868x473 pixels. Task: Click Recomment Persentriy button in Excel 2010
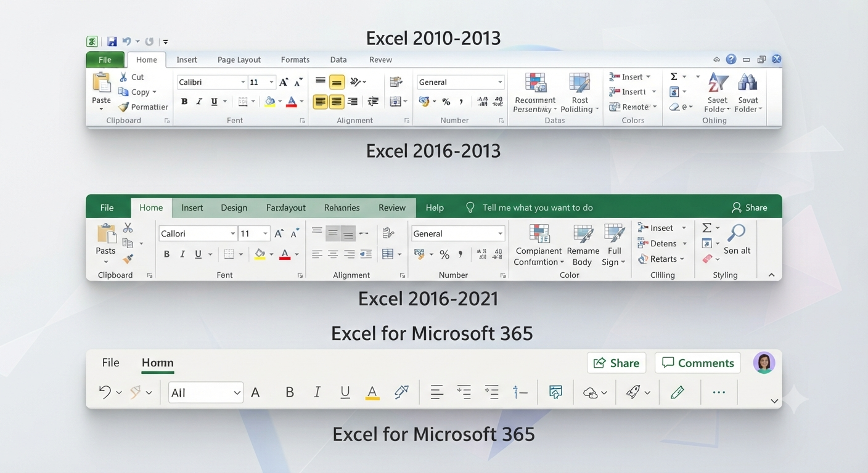coord(535,92)
